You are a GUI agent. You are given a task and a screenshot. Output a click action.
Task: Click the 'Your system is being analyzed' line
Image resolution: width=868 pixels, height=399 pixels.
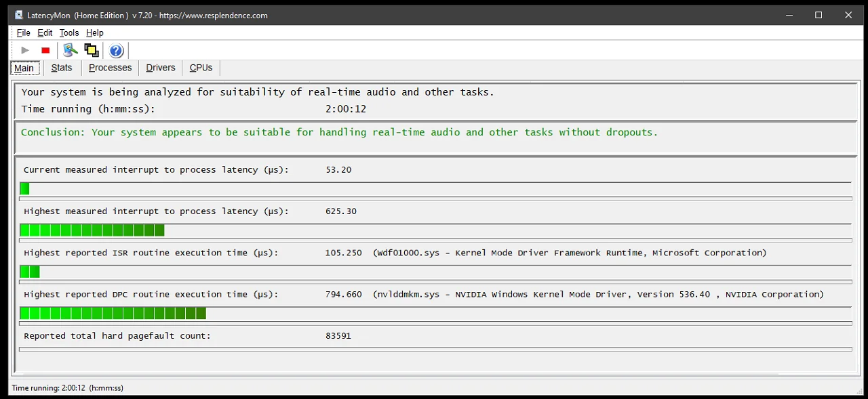coord(258,92)
